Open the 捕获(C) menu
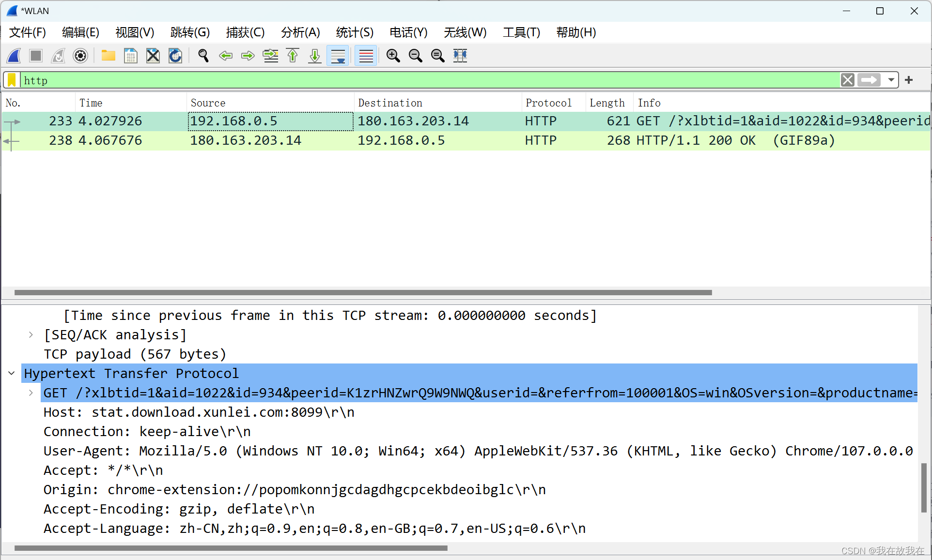The image size is (932, 560). pos(245,32)
